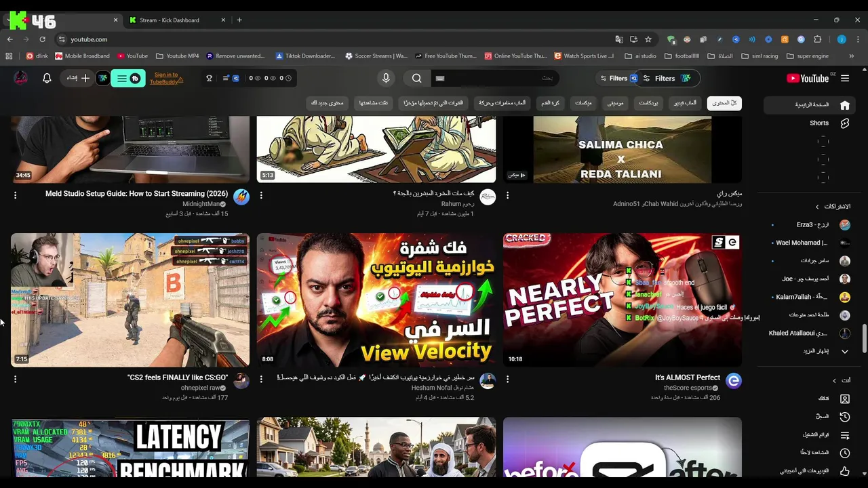Click the trophy icon in TubeBuddy toolbar
Viewport: 868px width, 488px height.
point(210,78)
